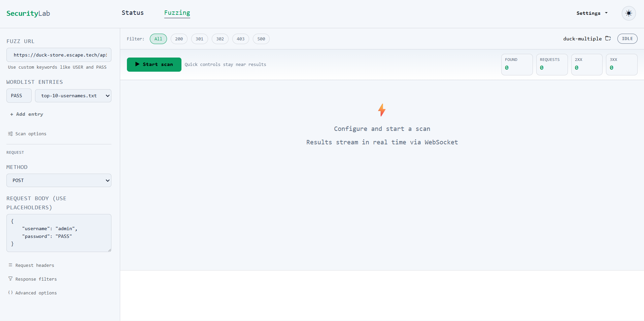Click the REQUESTS counter card
Viewport: 644px width, 321px height.
(552, 64)
